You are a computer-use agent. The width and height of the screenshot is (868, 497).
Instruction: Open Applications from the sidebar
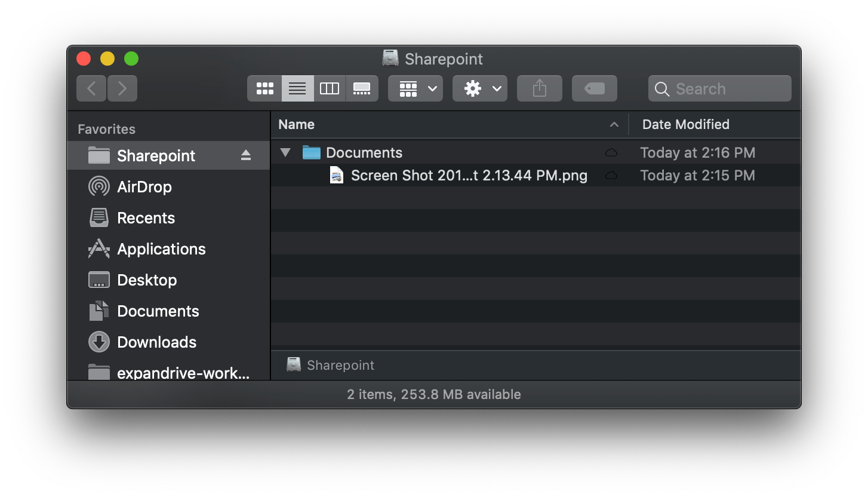pyautogui.click(x=168, y=249)
